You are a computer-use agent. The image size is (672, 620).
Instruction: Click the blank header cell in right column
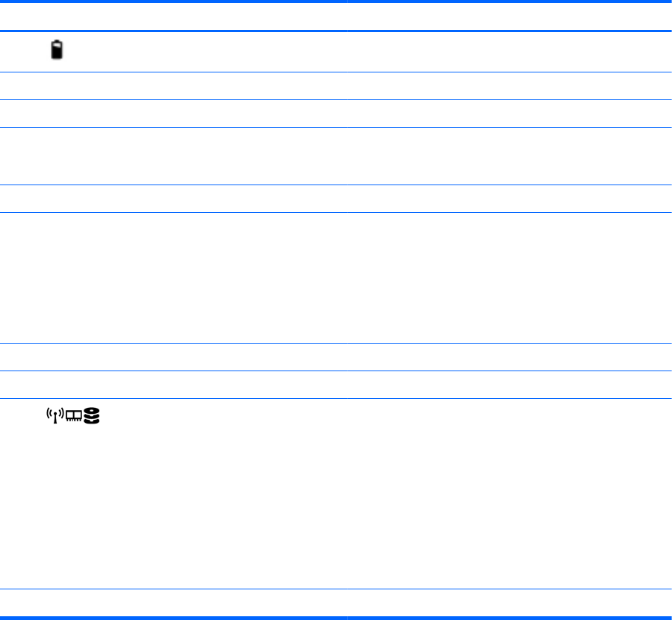[509, 16]
